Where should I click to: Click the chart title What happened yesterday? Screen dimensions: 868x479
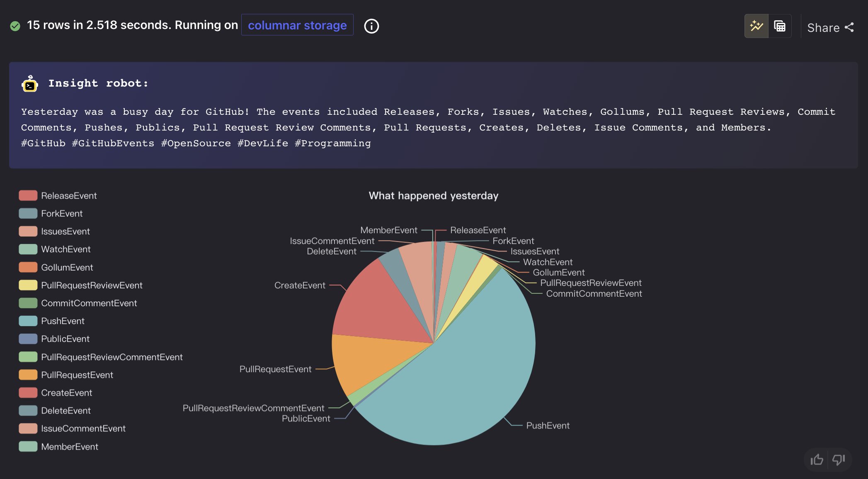click(x=434, y=196)
